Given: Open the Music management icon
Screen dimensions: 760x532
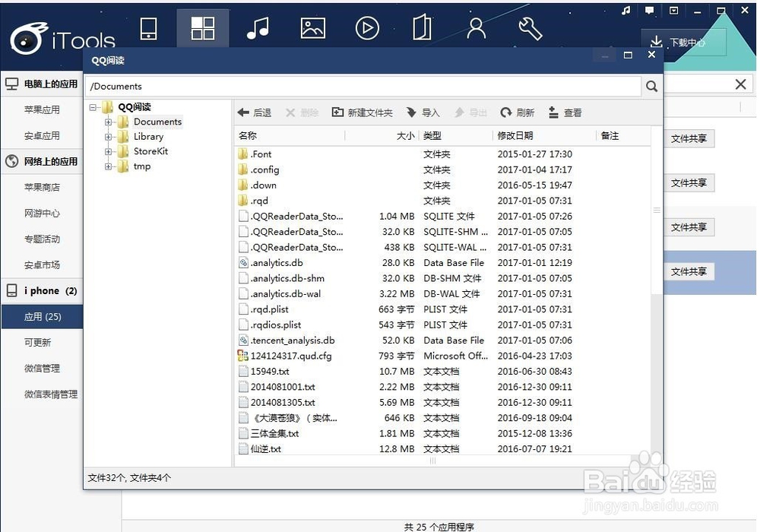Looking at the screenshot, I should pos(258,28).
